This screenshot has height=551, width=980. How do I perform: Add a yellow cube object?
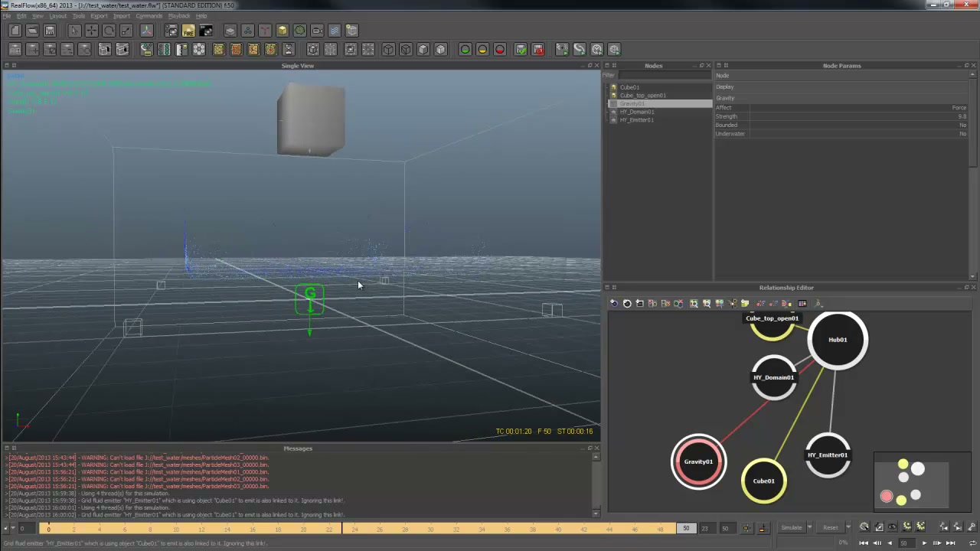283,31
